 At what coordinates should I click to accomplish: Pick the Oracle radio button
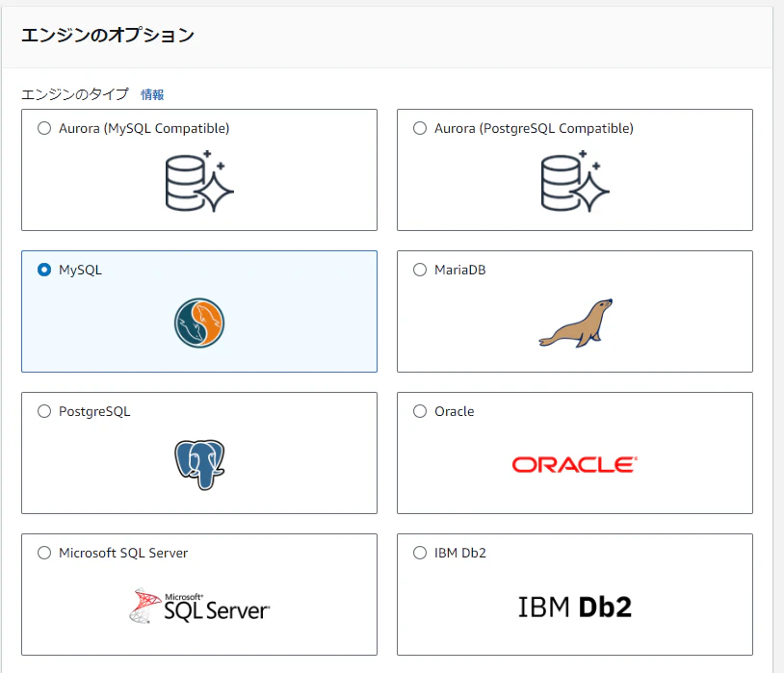pos(420,411)
